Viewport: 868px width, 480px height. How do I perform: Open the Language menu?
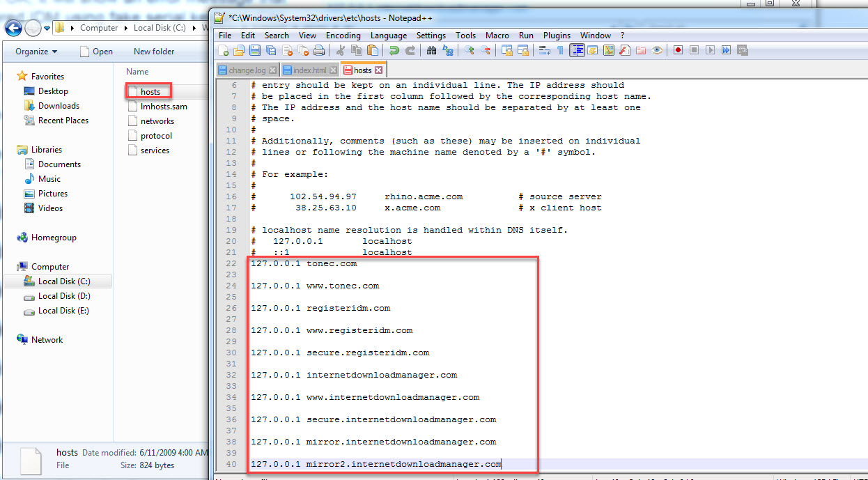coord(389,36)
